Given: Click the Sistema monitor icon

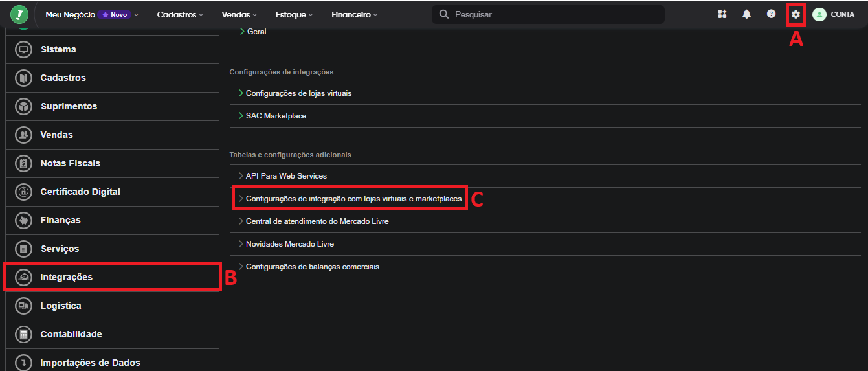Looking at the screenshot, I should point(23,49).
